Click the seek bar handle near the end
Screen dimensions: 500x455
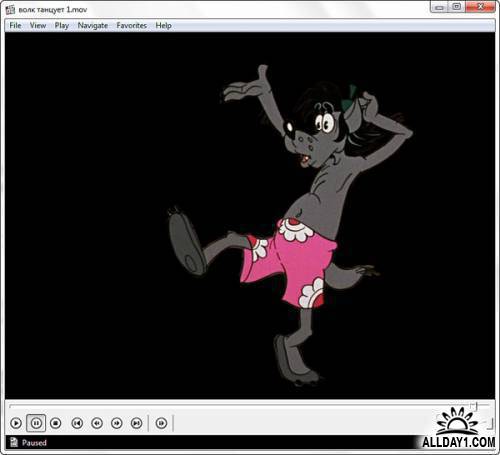point(474,406)
